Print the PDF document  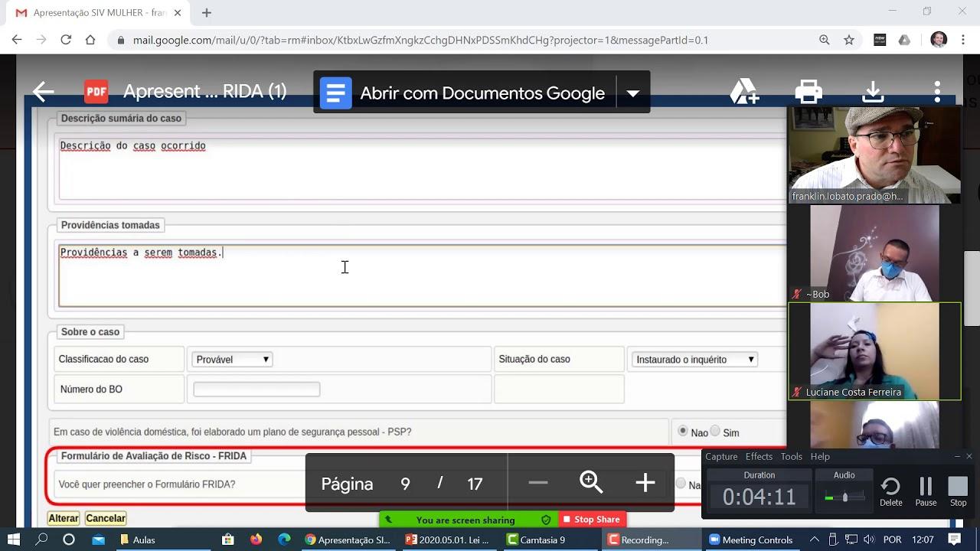[808, 93]
